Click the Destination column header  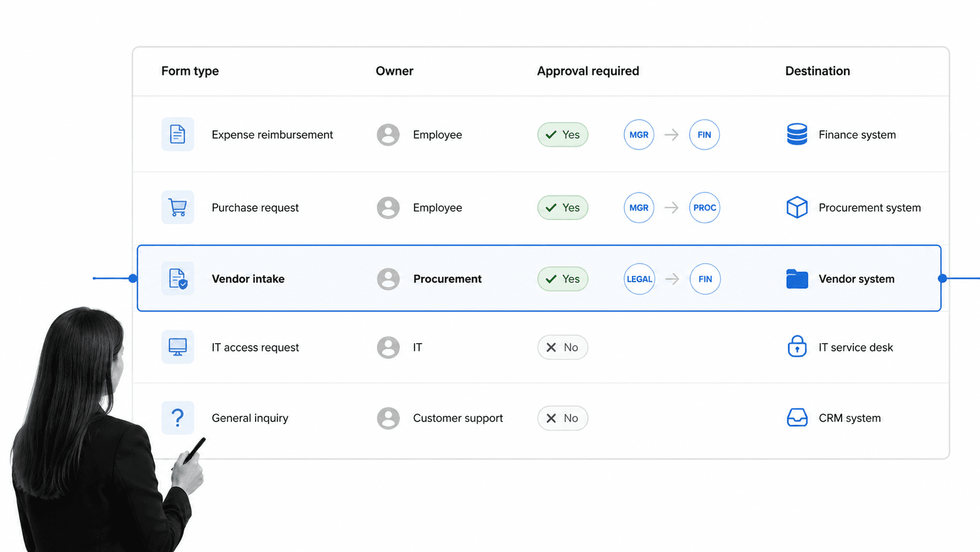click(x=818, y=71)
